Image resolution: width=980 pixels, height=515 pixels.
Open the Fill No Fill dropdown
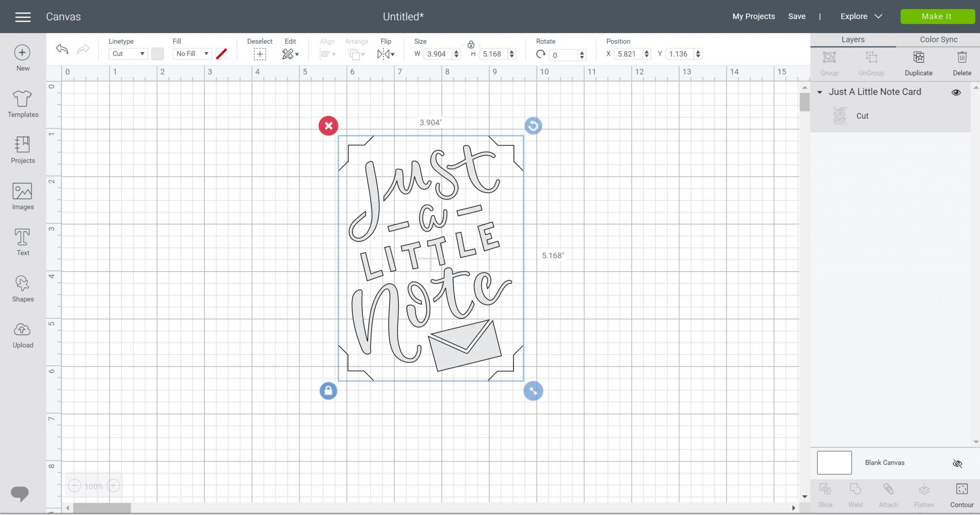(192, 54)
